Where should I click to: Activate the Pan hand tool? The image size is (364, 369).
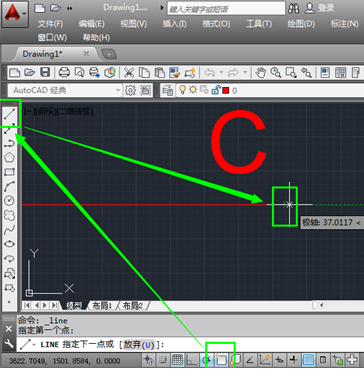[260, 72]
